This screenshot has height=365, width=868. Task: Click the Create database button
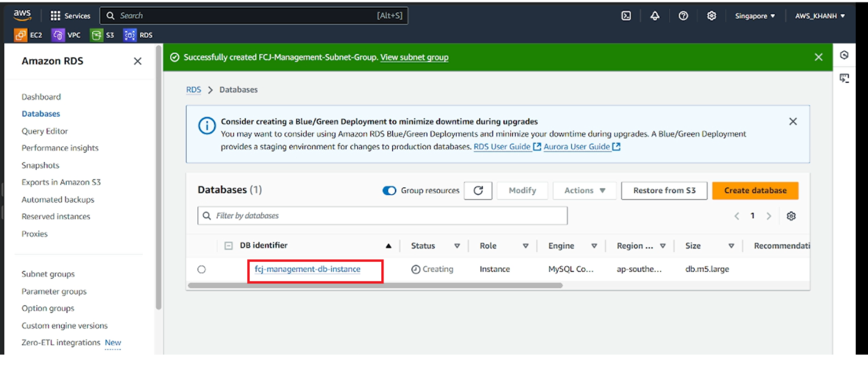755,190
